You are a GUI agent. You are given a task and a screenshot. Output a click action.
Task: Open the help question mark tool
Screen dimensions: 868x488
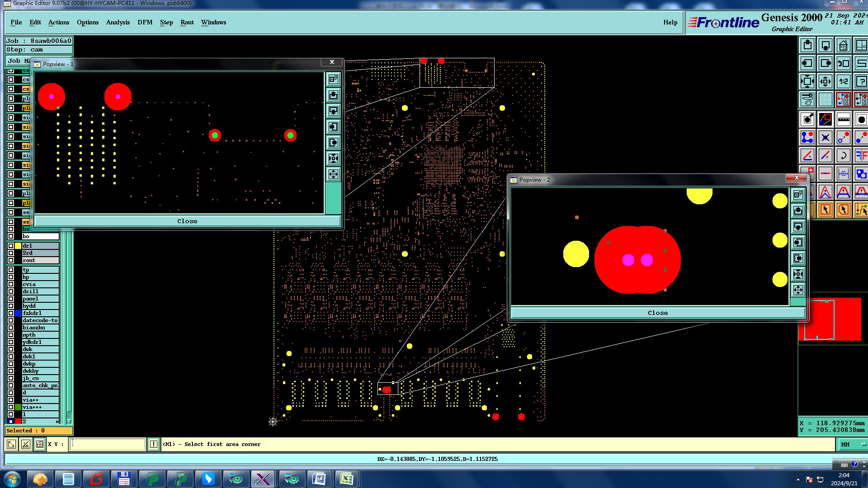(861, 82)
